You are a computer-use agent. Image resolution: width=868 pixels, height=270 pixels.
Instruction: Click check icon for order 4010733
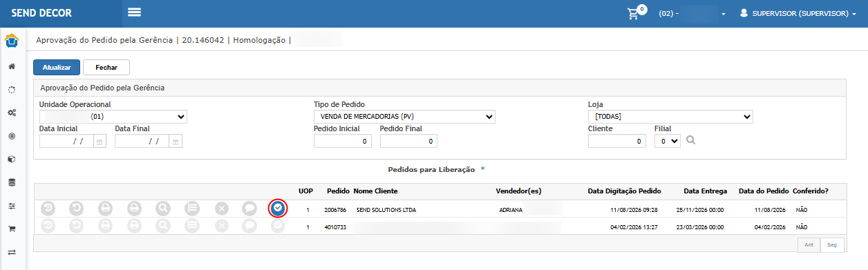[278, 225]
